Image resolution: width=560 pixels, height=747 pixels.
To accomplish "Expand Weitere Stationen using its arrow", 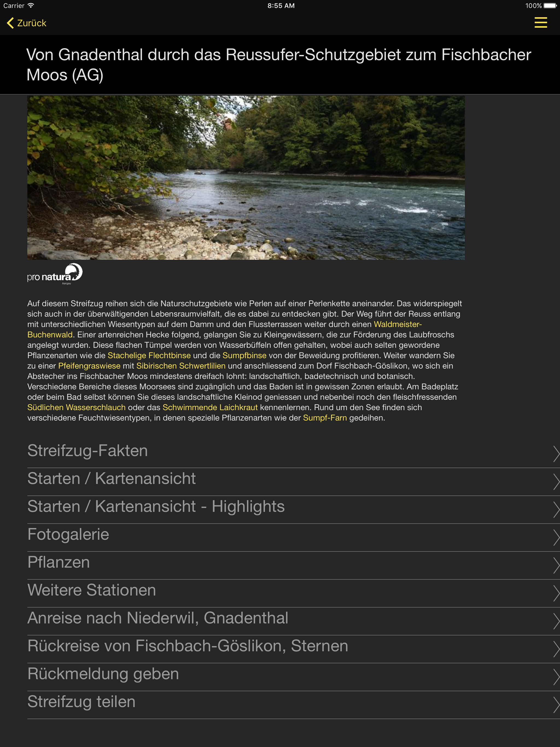I will [x=556, y=593].
